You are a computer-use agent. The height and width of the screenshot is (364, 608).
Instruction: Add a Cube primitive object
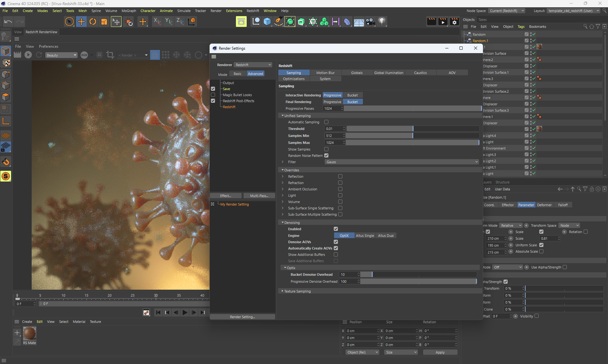(267, 22)
